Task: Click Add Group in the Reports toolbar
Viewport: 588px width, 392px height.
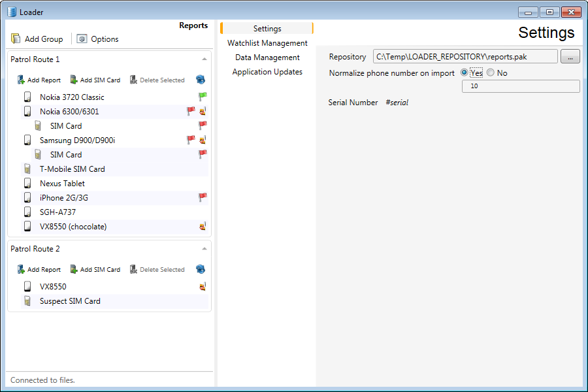Action: pyautogui.click(x=37, y=39)
